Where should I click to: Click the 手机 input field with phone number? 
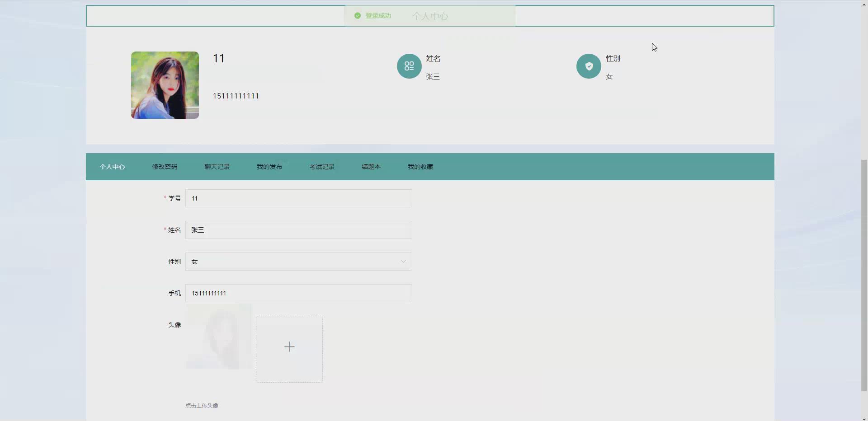tap(298, 293)
